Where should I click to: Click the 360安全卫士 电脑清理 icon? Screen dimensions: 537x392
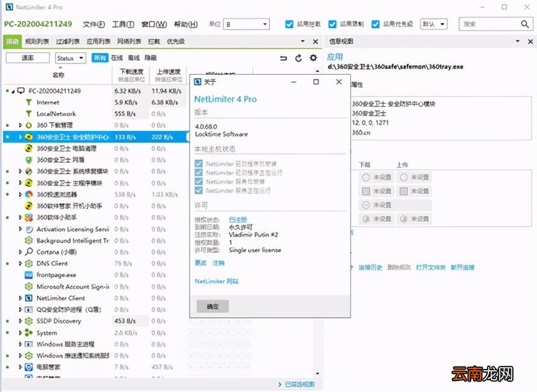[29, 148]
